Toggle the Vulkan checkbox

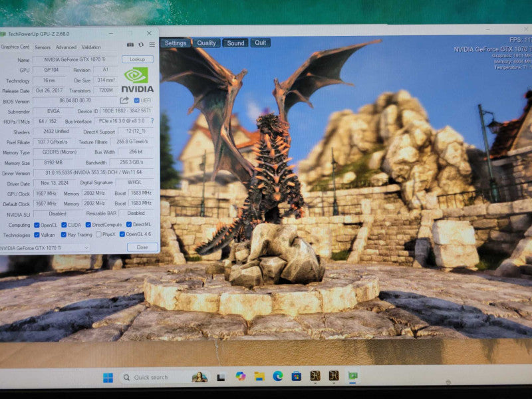37,235
